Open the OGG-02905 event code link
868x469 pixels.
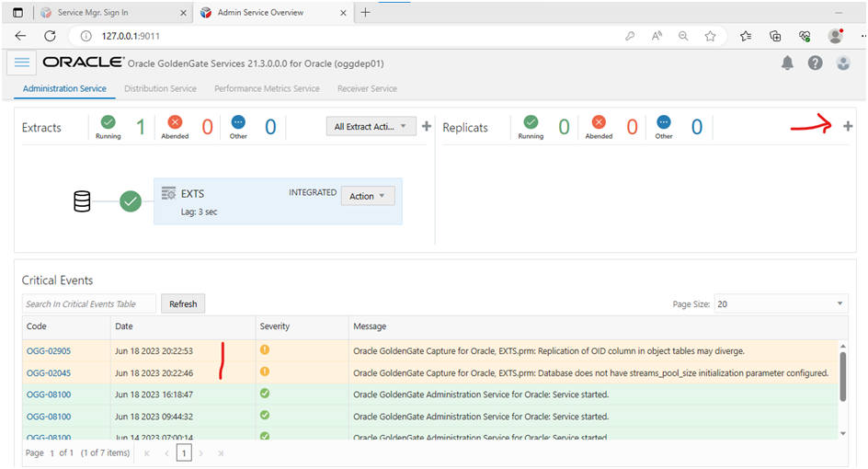(x=49, y=351)
